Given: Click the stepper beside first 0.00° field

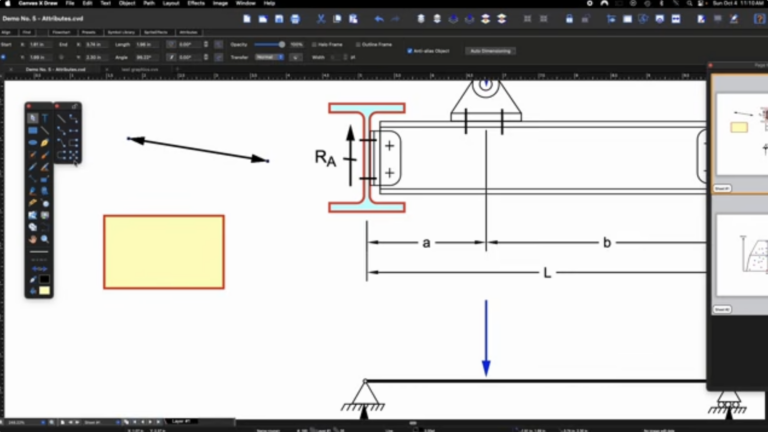Looking at the screenshot, I should (x=206, y=45).
